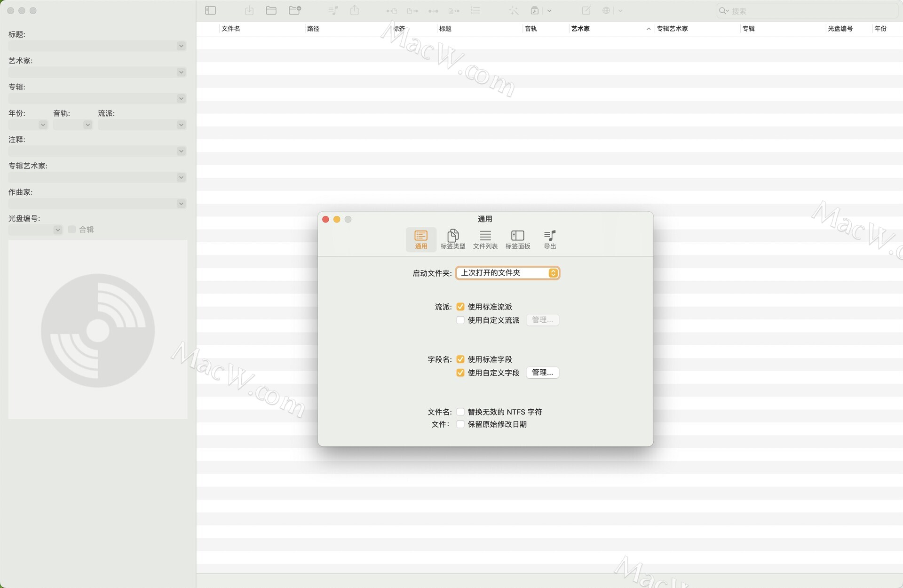
Task: Toggle the 合辑 compilation checkbox
Action: tap(72, 230)
